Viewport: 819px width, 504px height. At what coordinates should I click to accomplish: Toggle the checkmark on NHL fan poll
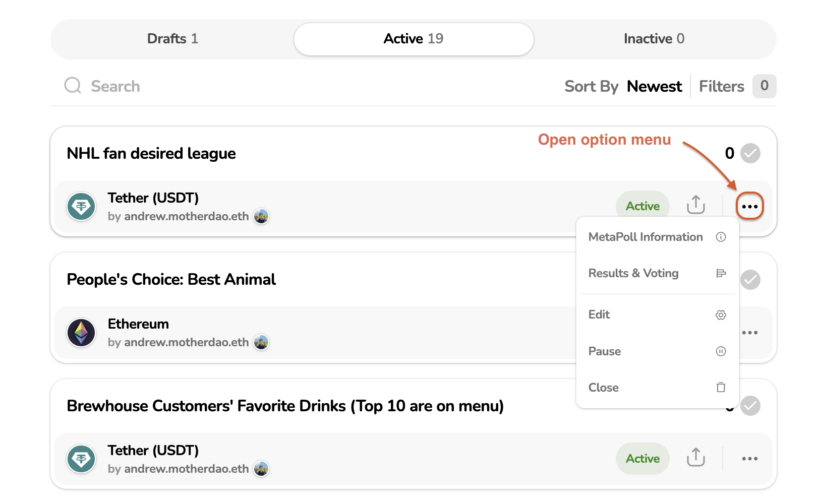coord(750,153)
